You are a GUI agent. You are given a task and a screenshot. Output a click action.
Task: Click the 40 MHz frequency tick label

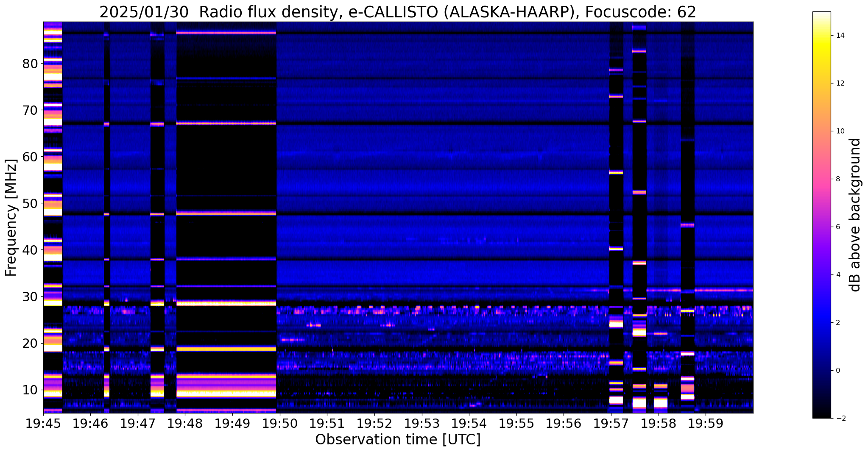30,250
